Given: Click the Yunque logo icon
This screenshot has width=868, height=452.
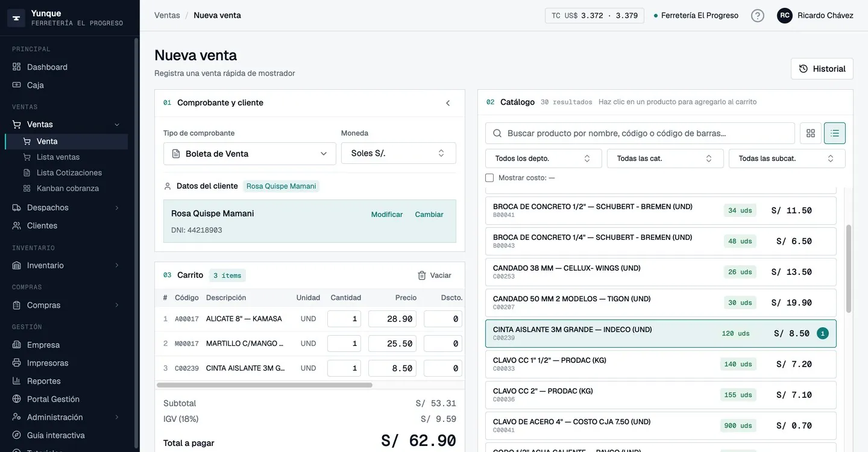Looking at the screenshot, I should click(x=16, y=18).
